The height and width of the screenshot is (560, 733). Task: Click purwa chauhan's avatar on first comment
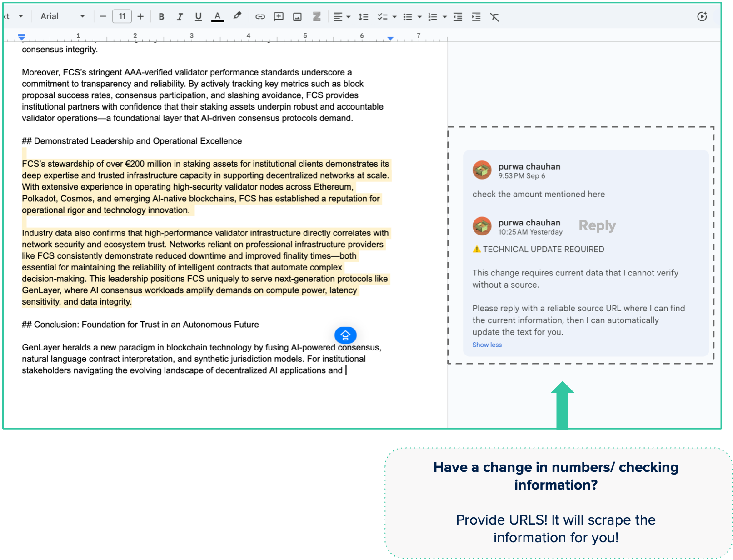coord(482,170)
